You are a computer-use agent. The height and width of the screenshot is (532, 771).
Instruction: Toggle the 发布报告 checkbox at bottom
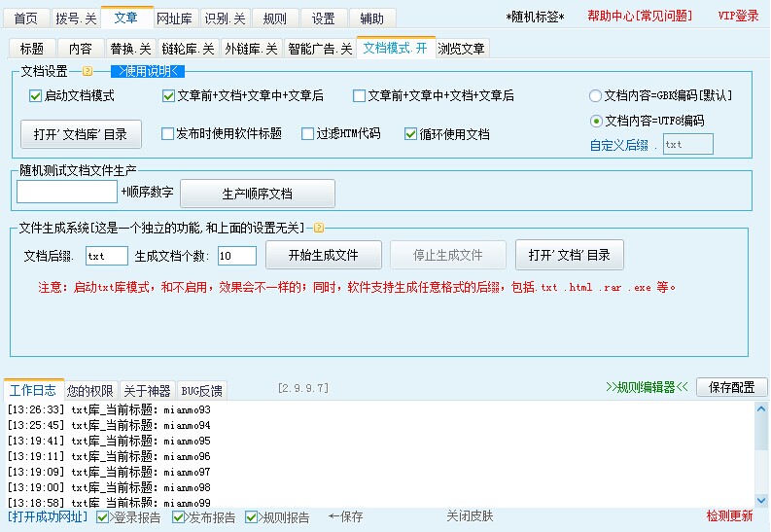[179, 517]
